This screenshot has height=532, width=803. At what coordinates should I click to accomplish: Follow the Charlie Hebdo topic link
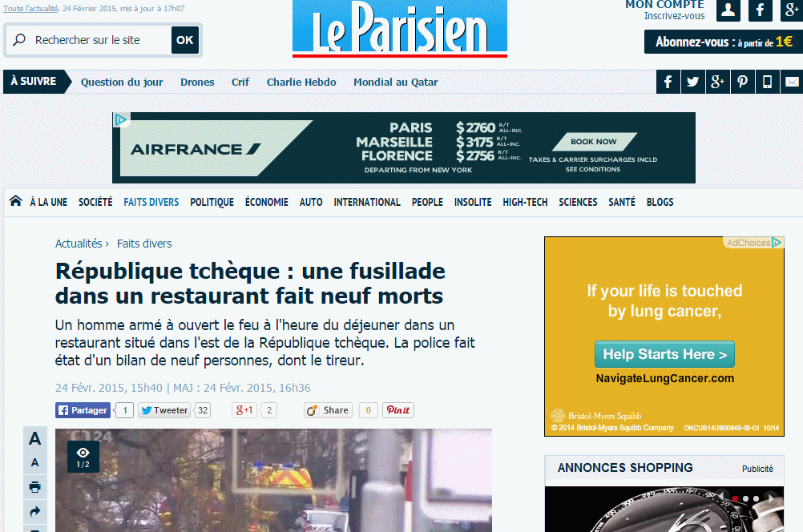coord(301,83)
